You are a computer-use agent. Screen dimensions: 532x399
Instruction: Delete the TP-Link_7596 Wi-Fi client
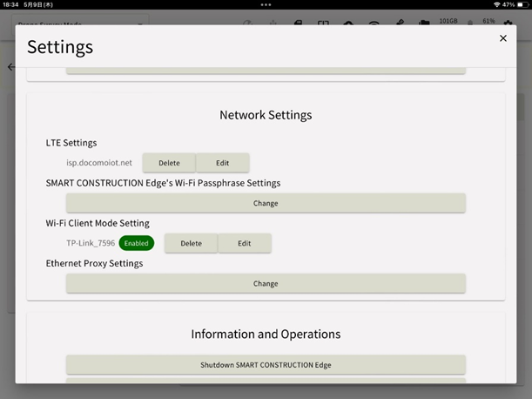(x=191, y=243)
